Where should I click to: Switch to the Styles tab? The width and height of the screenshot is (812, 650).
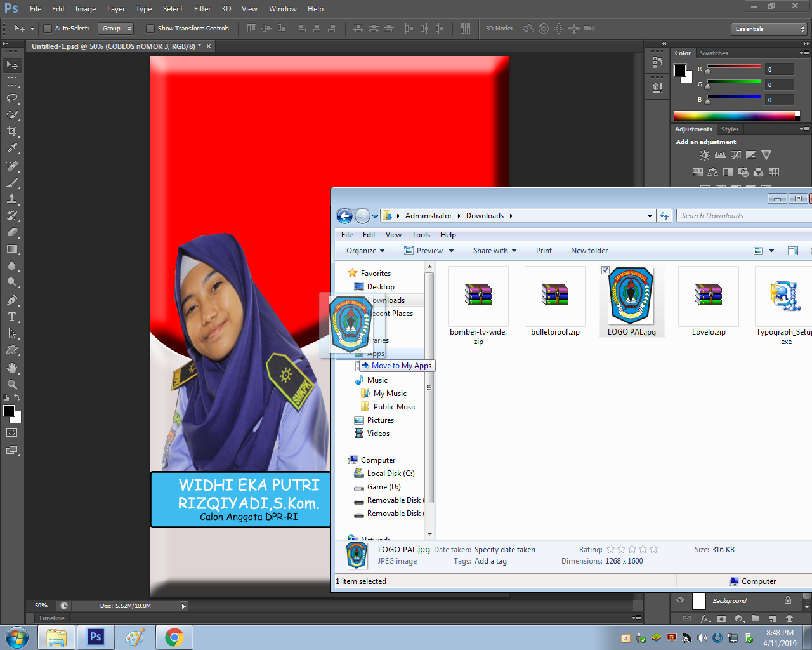pyautogui.click(x=730, y=129)
